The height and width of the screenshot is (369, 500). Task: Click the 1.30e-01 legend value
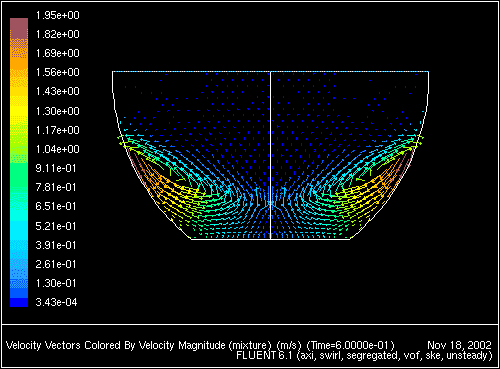[x=56, y=283]
